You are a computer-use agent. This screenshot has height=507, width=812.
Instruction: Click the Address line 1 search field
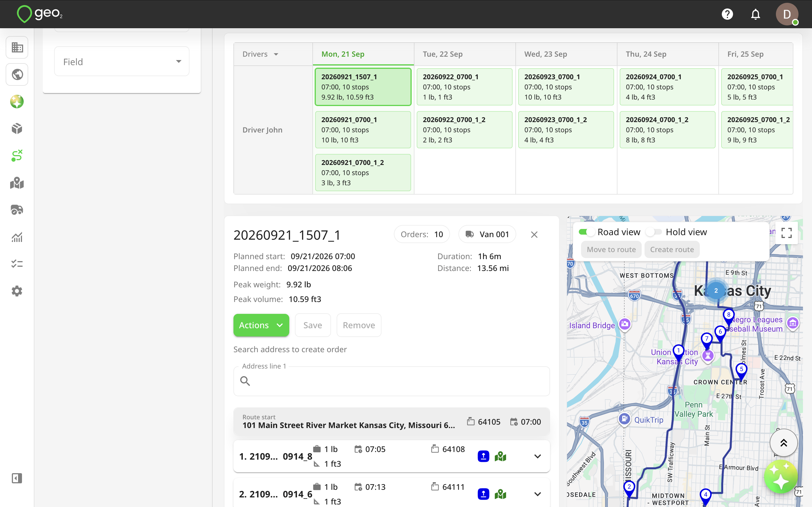tap(392, 381)
